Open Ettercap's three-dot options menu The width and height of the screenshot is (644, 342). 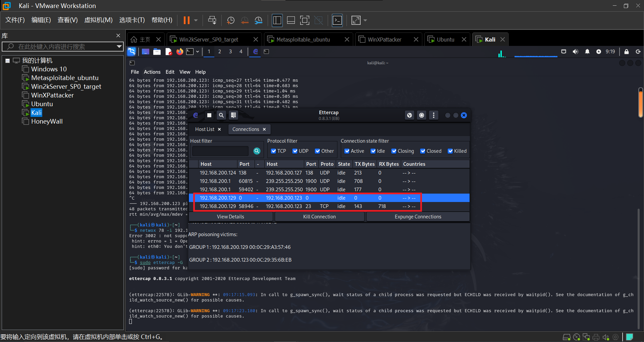(434, 115)
